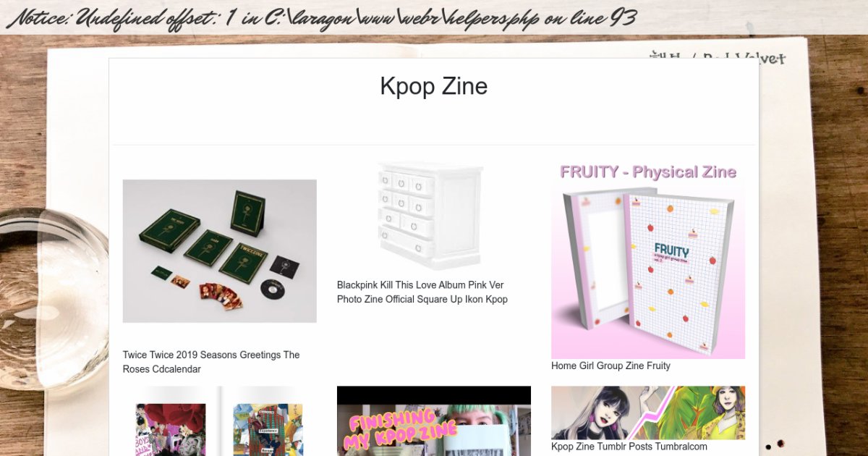868x456 pixels.
Task: Click the FRUITY - Physical Zine title text
Action: pyautogui.click(x=648, y=172)
